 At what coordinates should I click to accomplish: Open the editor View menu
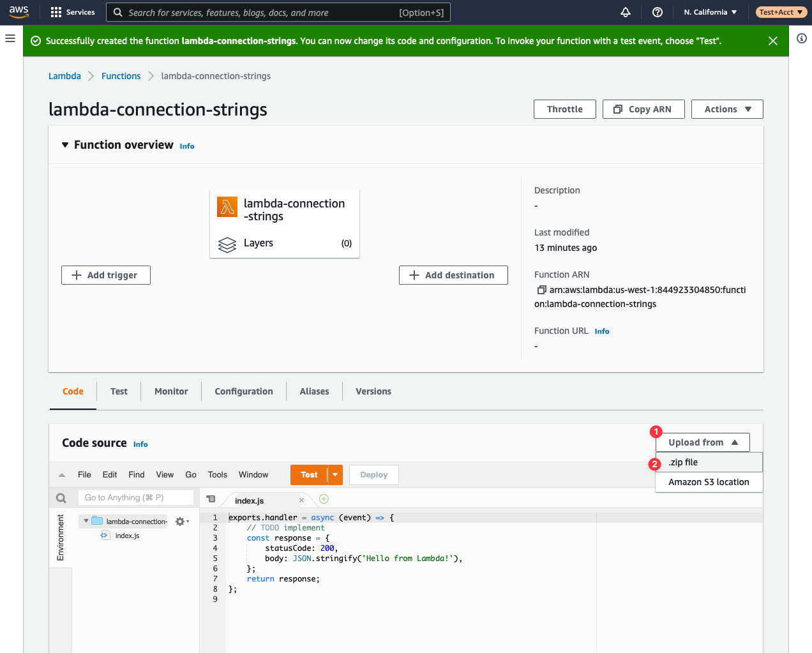[x=165, y=475]
